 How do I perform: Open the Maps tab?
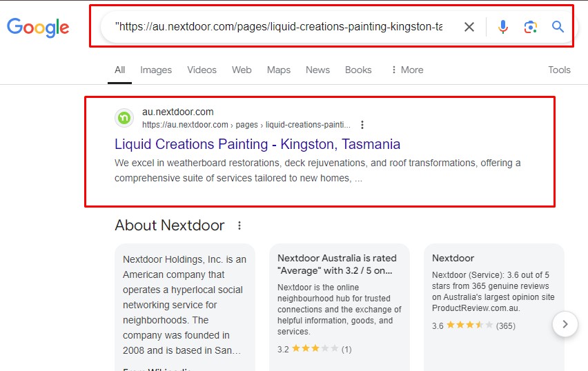coord(279,70)
